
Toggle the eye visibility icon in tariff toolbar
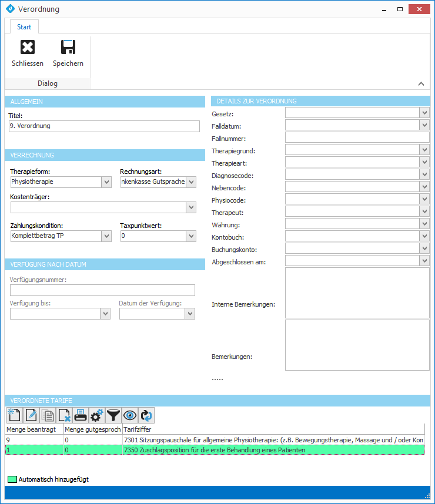tap(129, 415)
